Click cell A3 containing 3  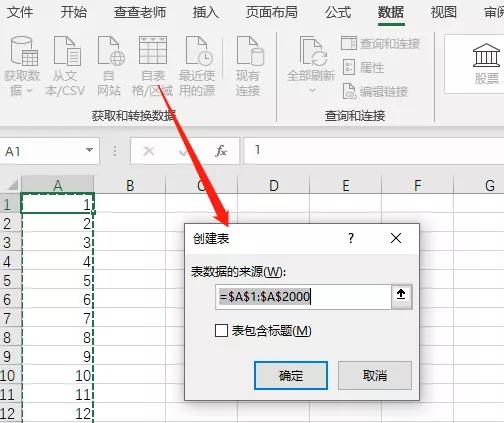click(58, 241)
